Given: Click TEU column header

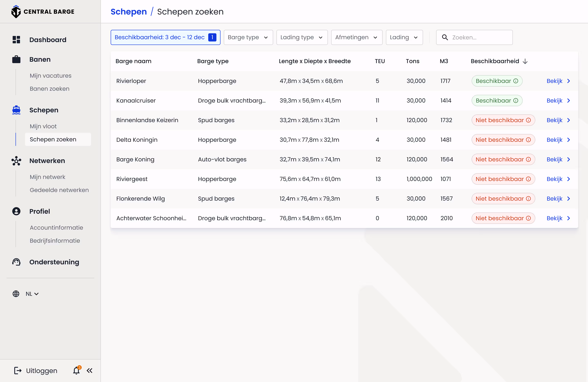Looking at the screenshot, I should (x=380, y=61).
